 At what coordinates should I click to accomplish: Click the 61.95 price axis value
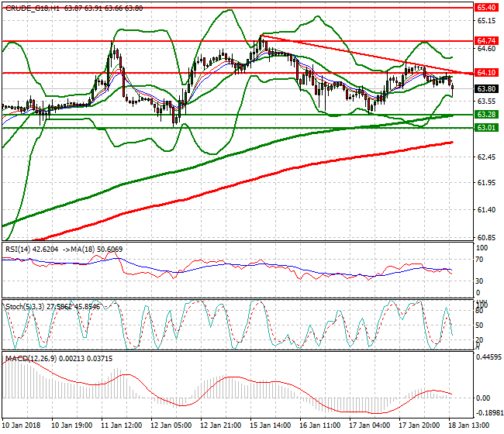tap(486, 183)
